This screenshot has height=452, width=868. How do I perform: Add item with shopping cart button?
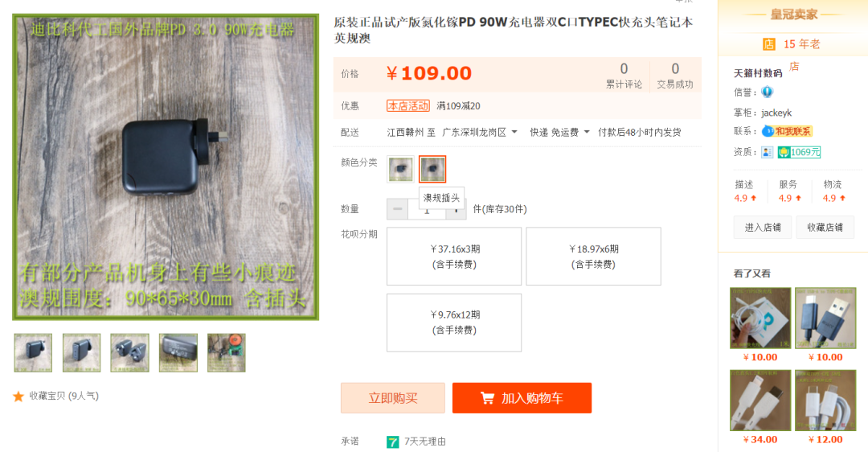click(x=522, y=398)
